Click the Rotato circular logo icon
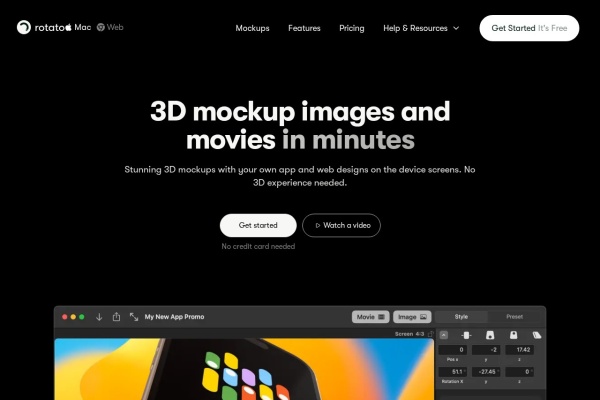600x400 pixels. point(24,27)
